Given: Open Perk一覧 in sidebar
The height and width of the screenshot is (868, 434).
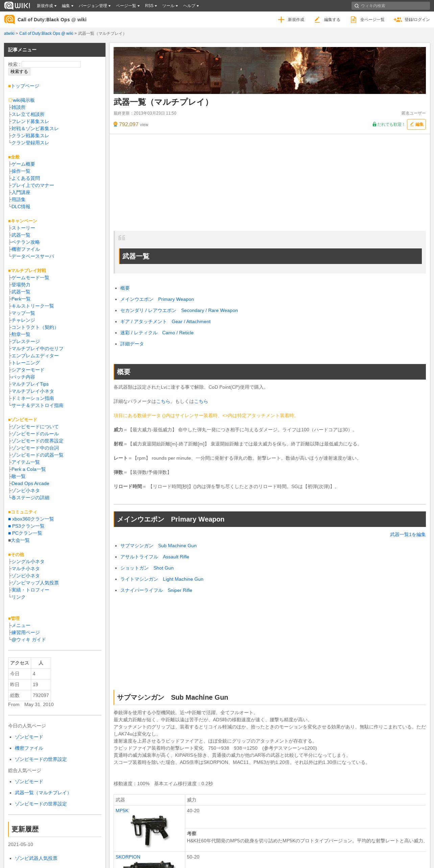Looking at the screenshot, I should coord(21,299).
